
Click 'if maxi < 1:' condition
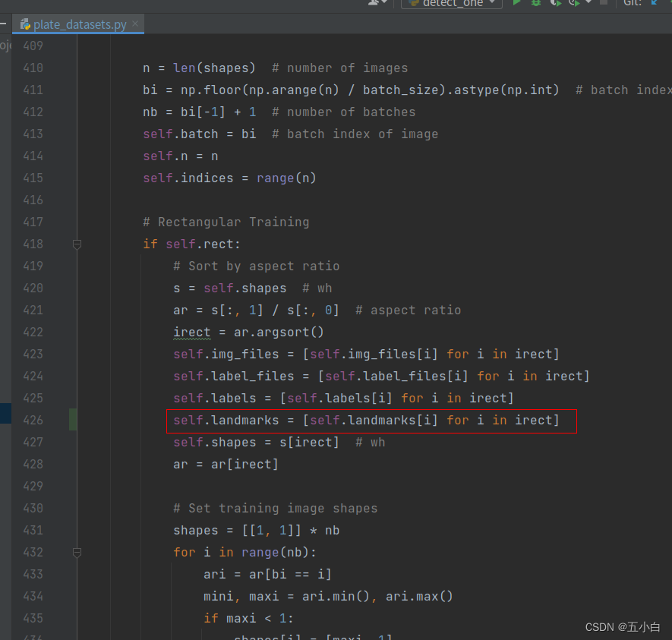coord(248,619)
